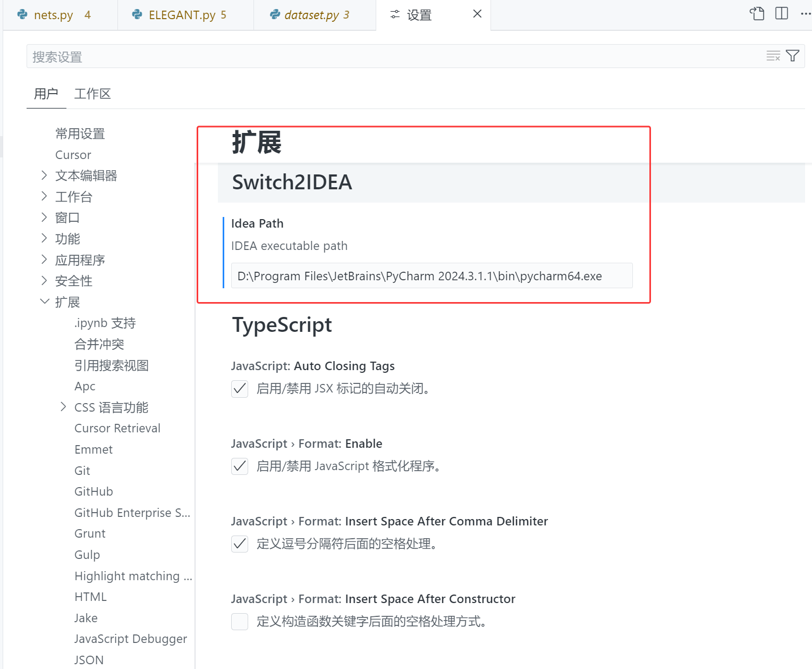Click the Python icon on the dataset.py tab

click(x=275, y=14)
